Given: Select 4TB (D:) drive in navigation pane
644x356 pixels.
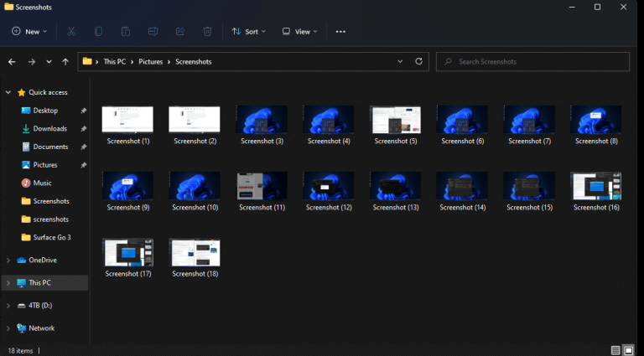Looking at the screenshot, I should pos(40,306).
